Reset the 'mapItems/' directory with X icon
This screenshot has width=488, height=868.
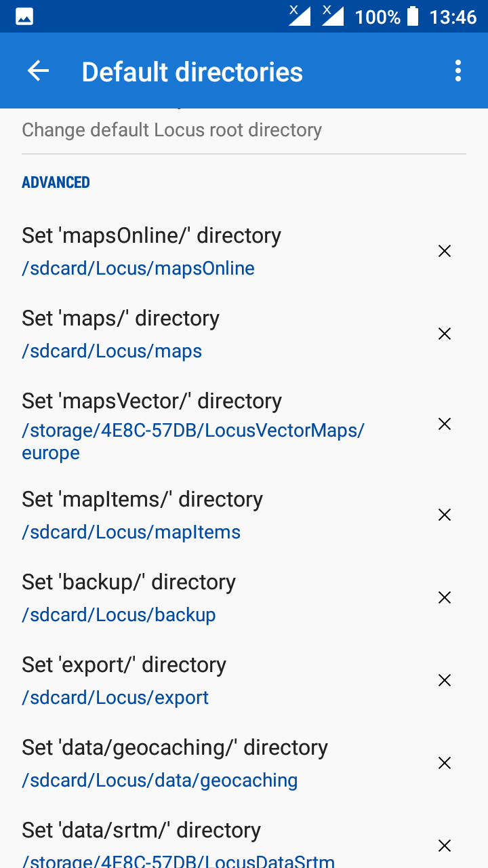coord(445,515)
